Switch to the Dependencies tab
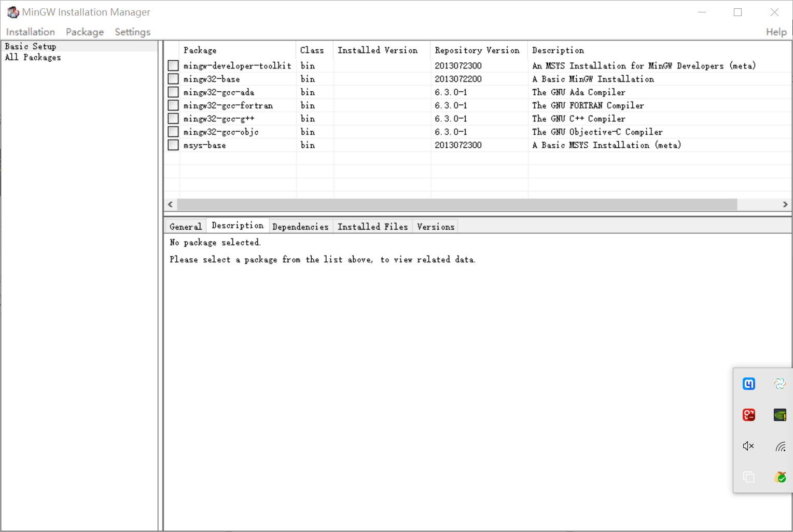This screenshot has width=793, height=532. (x=300, y=227)
